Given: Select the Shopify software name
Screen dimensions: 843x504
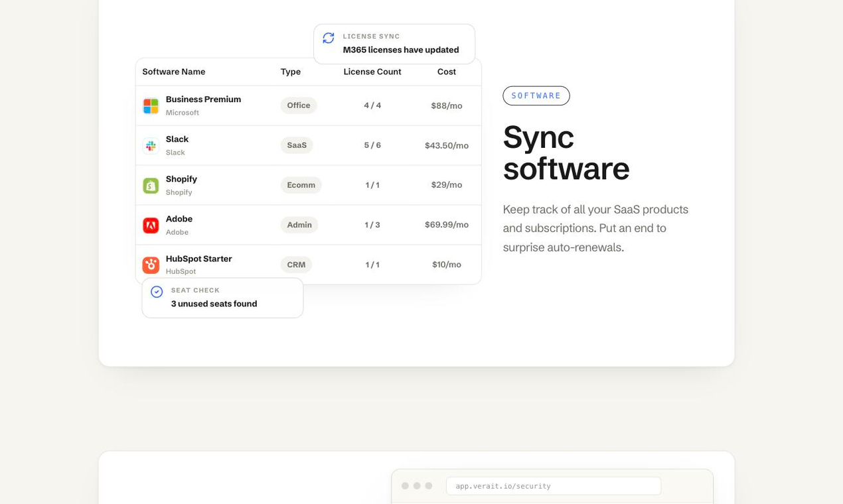Looking at the screenshot, I should [x=181, y=179].
